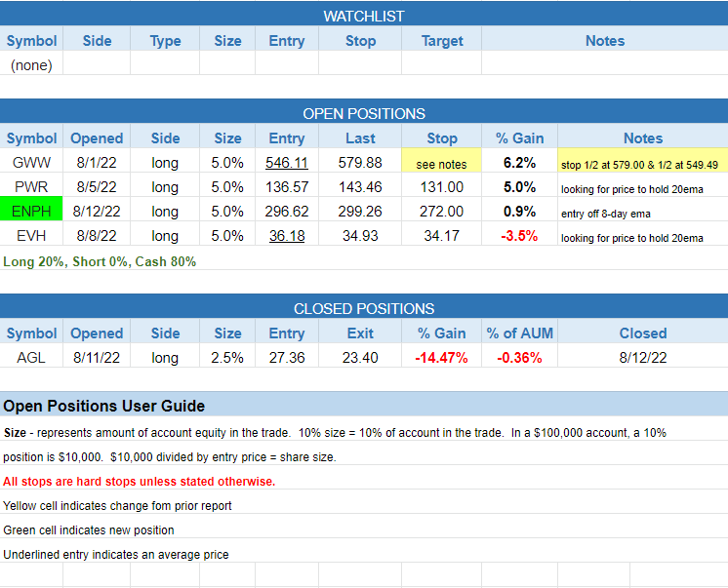Click the GWW symbol cell
This screenshot has height=588, width=728.
tap(31, 163)
